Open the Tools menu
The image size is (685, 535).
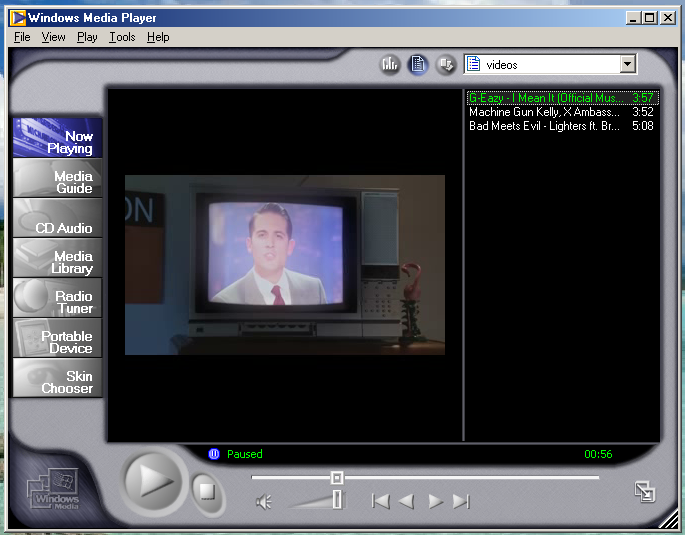pyautogui.click(x=122, y=37)
